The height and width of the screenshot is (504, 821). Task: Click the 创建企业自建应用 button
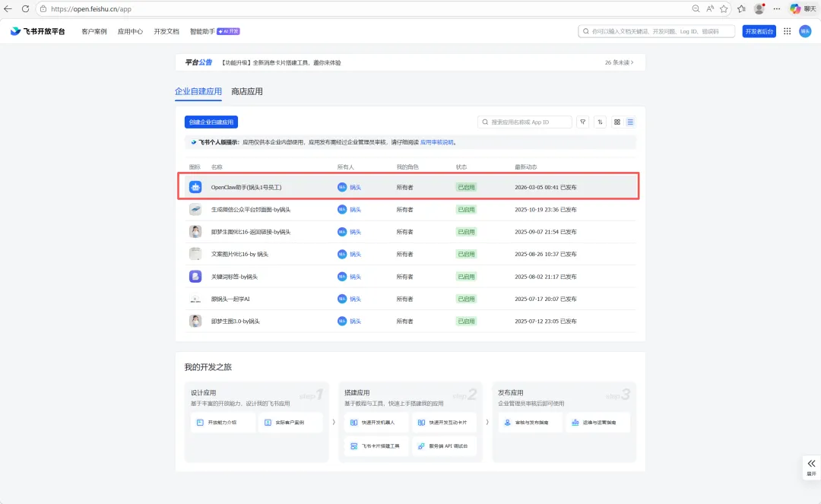point(211,122)
